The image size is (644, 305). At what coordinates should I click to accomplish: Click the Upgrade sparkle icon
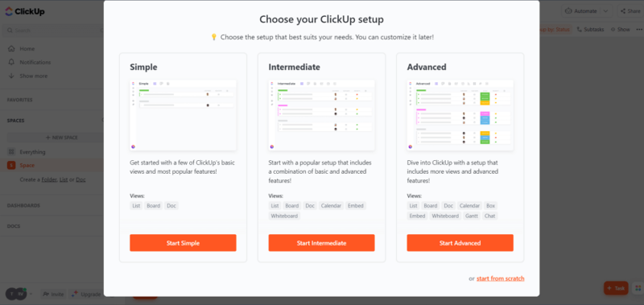pyautogui.click(x=74, y=294)
